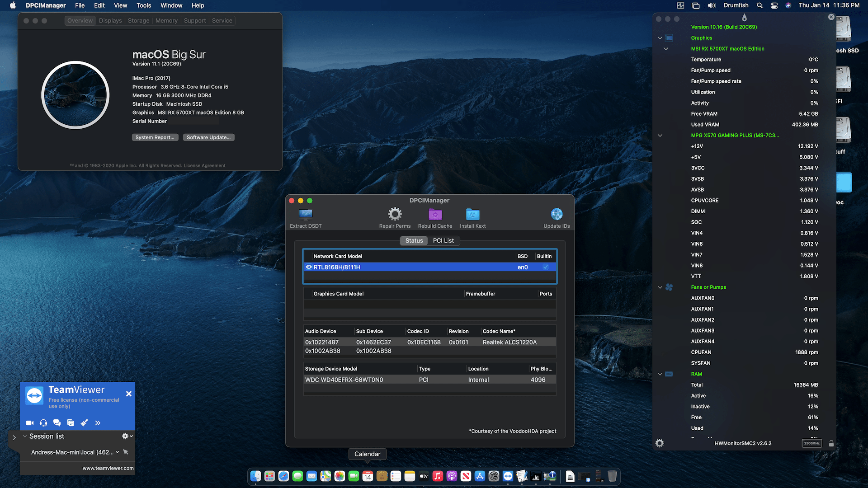868x488 pixels.
Task: Toggle Builtin checkbox for RTL8168H/8111H
Action: pyautogui.click(x=546, y=267)
